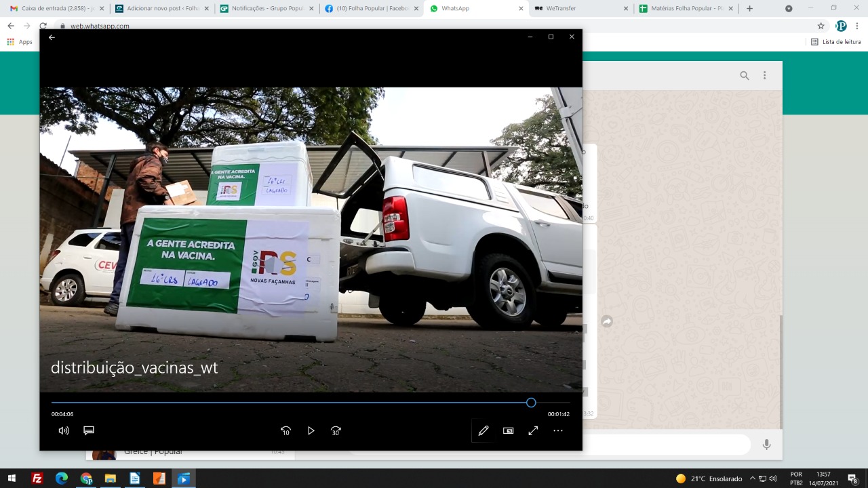Image resolution: width=868 pixels, height=488 pixels.
Task: Open the WhatsApp chat menu dots
Action: (x=764, y=76)
